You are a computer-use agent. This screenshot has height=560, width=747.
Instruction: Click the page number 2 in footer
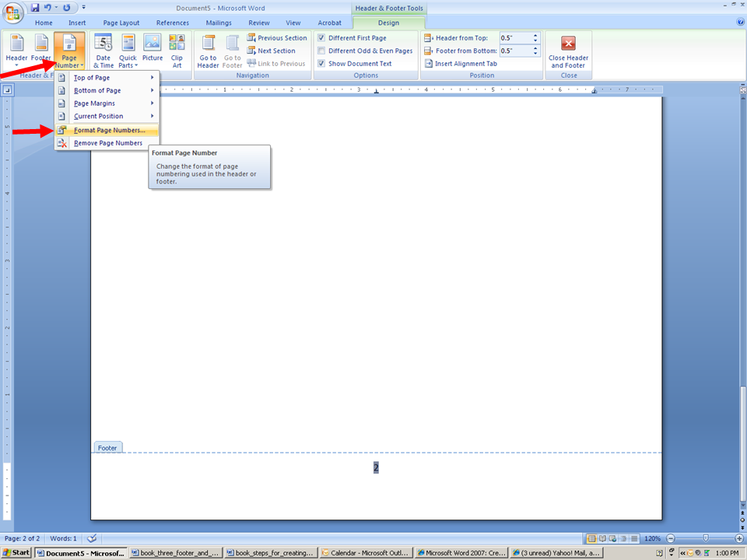[376, 467]
